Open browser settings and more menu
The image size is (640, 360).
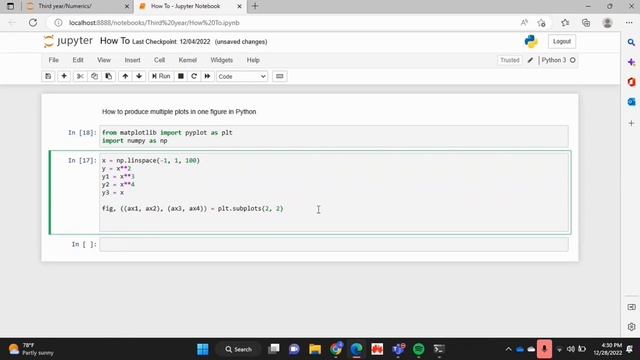click(629, 23)
